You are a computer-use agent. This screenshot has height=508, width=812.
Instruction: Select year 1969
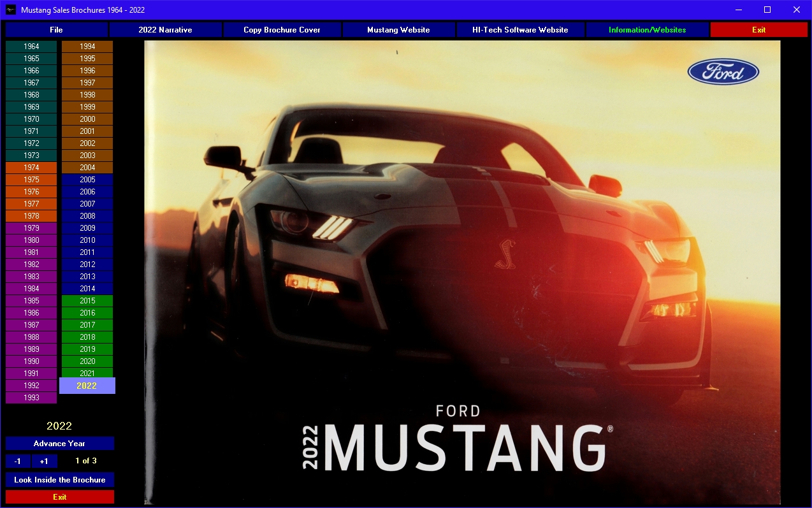click(31, 107)
